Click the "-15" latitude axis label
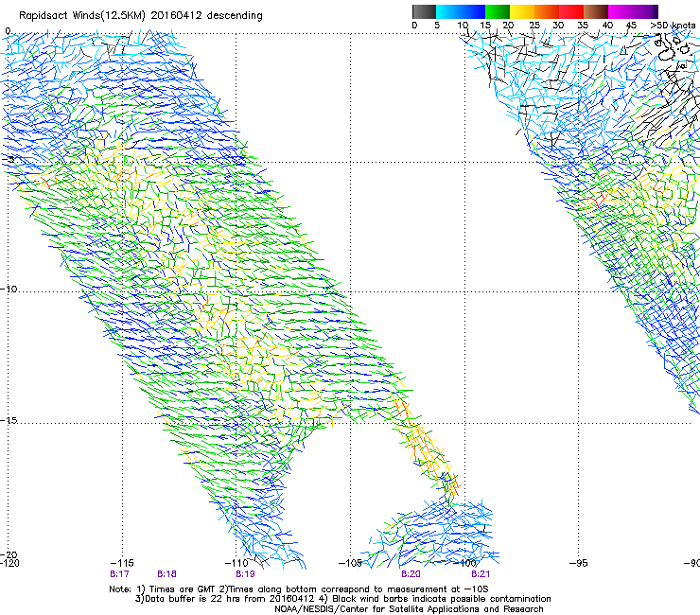Screen dimensions: 700x615 (x=9, y=420)
